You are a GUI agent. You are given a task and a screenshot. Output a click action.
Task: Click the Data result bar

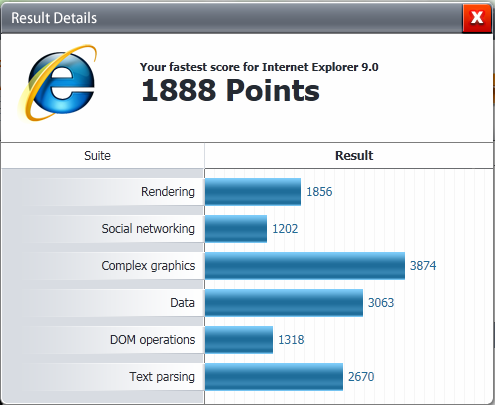pyautogui.click(x=284, y=303)
